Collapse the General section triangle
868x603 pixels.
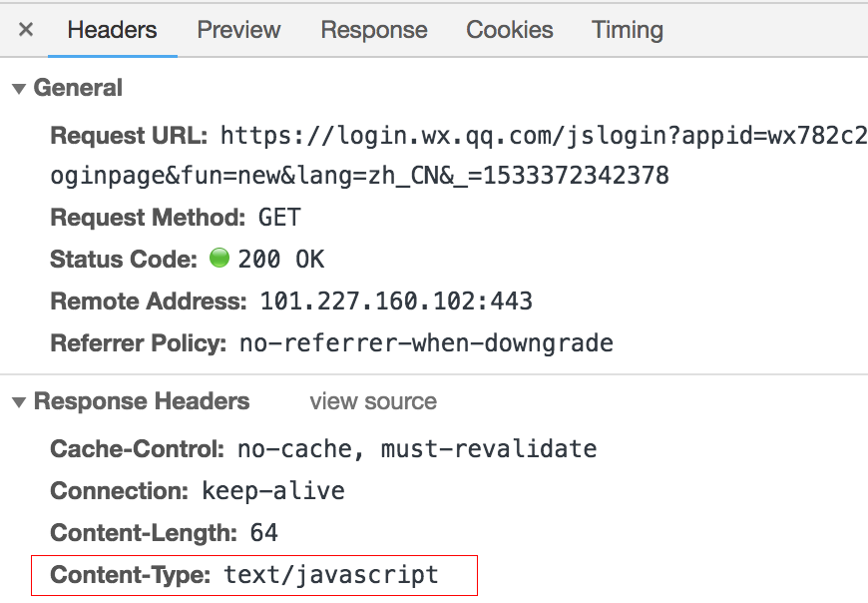point(18,89)
